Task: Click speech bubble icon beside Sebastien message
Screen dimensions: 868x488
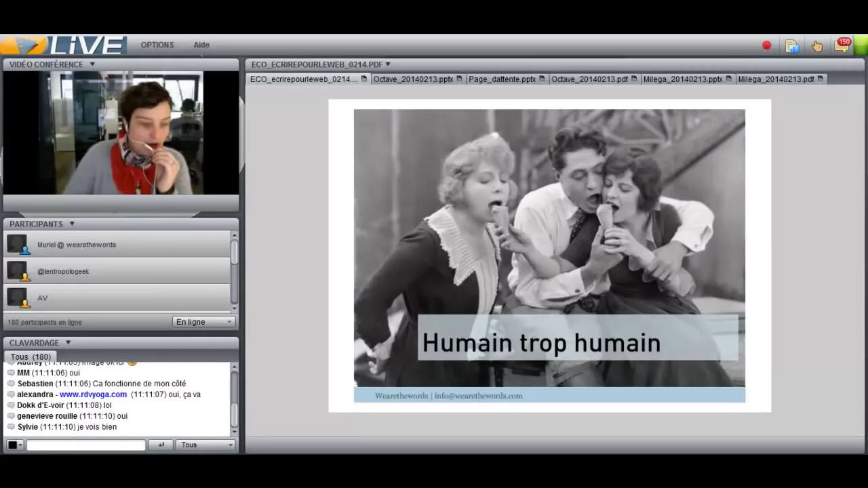Action: (x=11, y=384)
